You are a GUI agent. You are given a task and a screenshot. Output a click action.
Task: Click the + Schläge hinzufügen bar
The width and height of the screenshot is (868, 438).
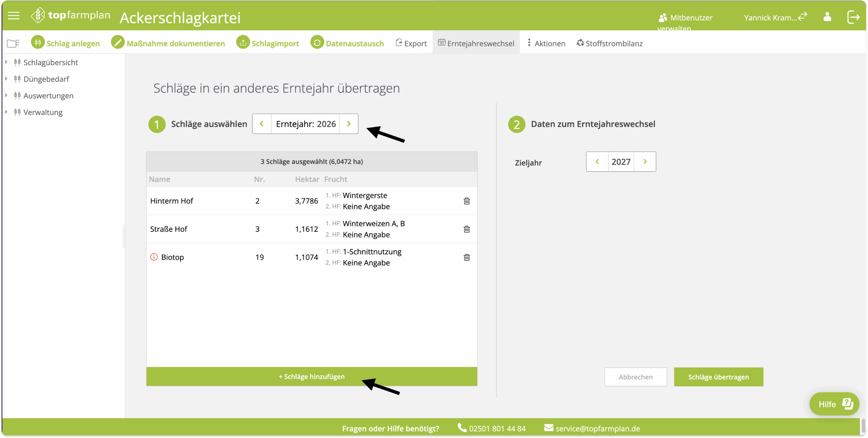pyautogui.click(x=311, y=376)
